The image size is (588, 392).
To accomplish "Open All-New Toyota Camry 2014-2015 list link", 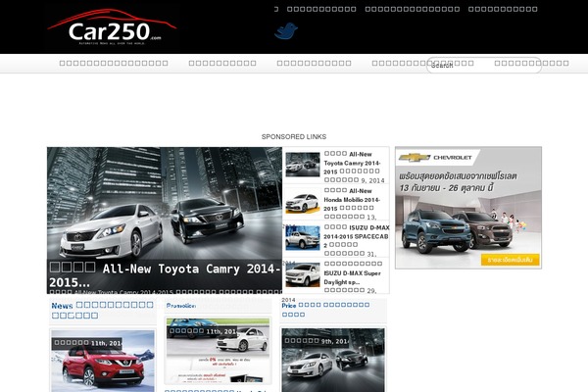I will (352, 163).
